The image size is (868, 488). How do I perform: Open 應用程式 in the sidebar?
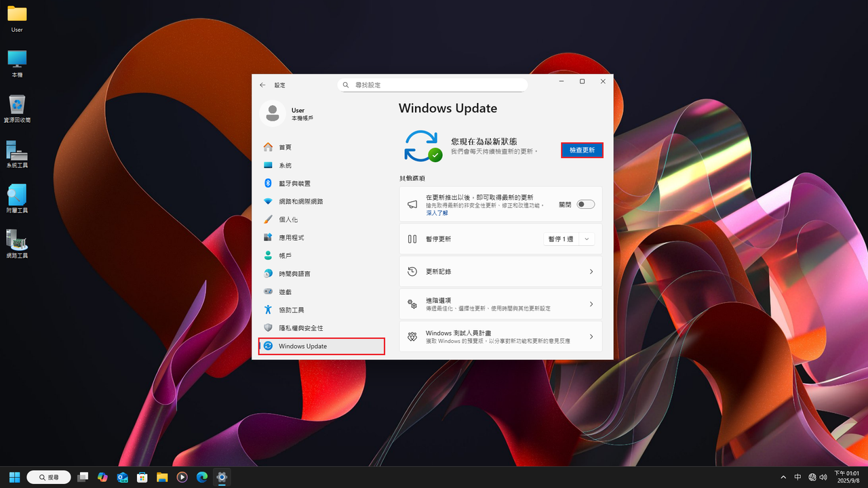coord(321,237)
